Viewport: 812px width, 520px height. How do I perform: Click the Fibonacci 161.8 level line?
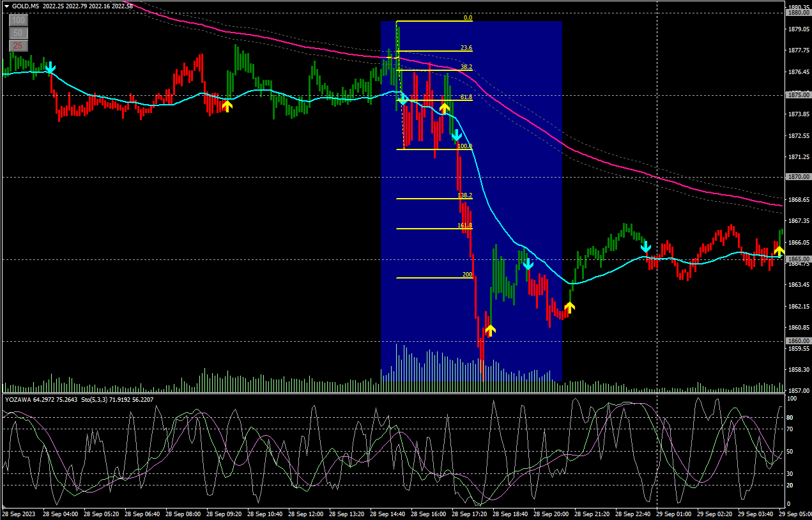[x=434, y=229]
